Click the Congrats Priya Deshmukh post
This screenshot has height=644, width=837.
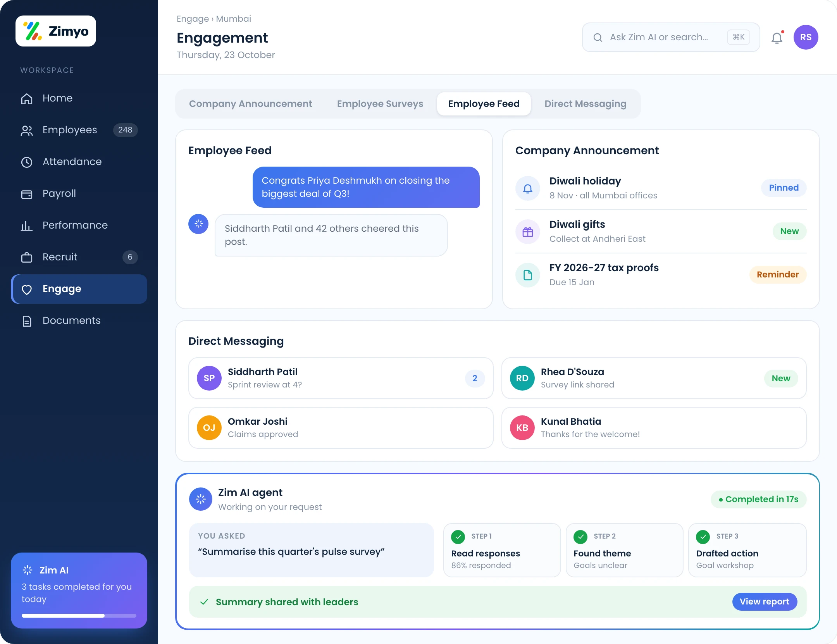(x=366, y=187)
